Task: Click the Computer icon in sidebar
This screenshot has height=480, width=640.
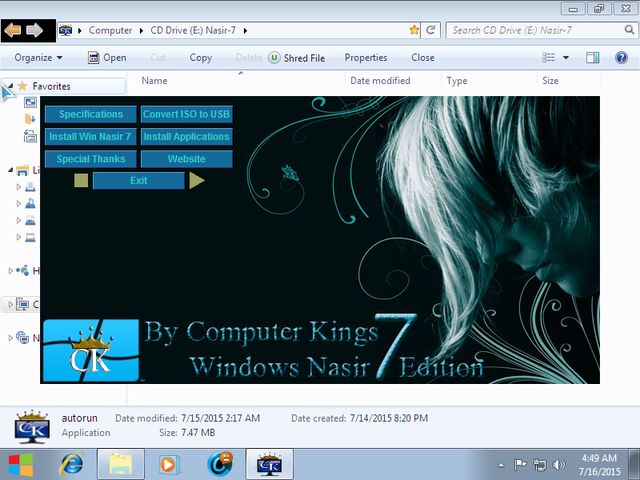Action: coord(23,304)
